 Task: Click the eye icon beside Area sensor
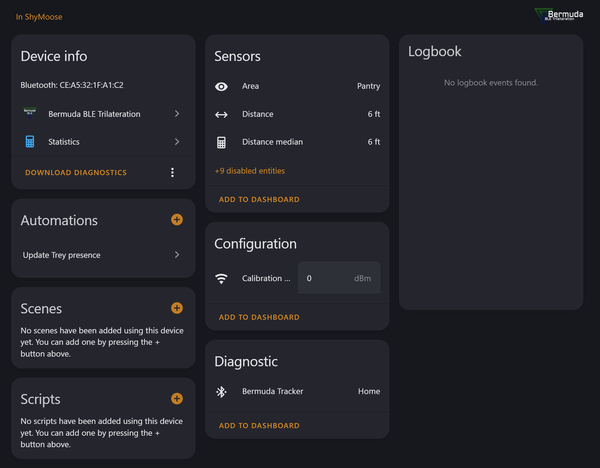222,87
